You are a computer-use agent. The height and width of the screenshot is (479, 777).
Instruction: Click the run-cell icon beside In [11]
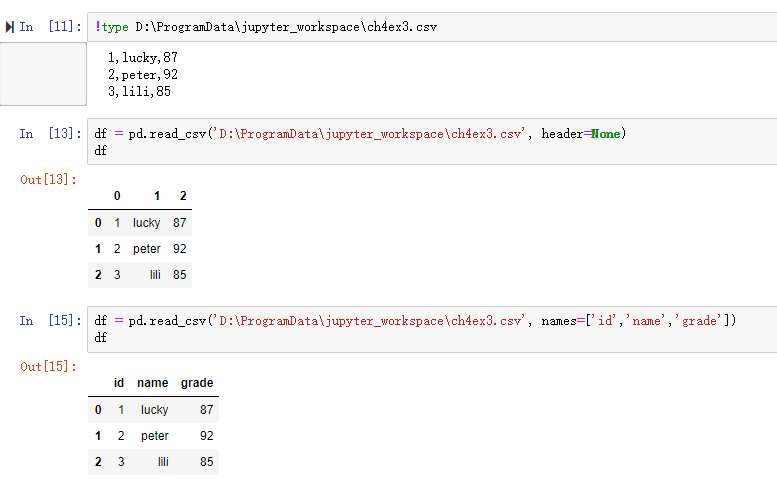click(x=9, y=27)
